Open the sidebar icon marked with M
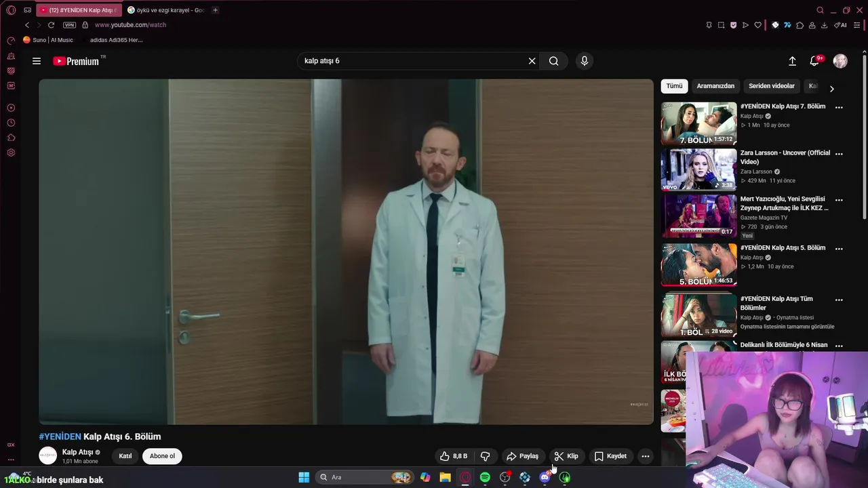This screenshot has height=488, width=868. tap(11, 85)
